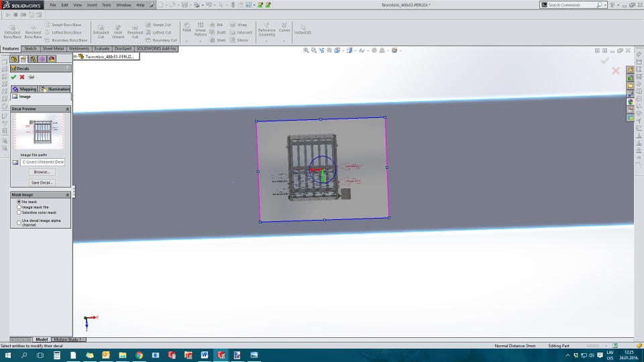This screenshot has width=644, height=362.
Task: Confirm with the large green check in viewport corner
Action: [604, 61]
